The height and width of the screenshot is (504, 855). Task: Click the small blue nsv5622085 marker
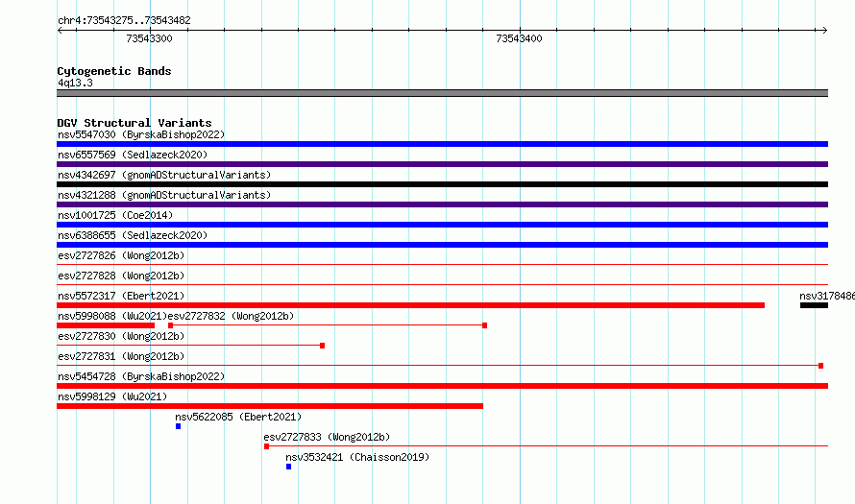coord(179,426)
